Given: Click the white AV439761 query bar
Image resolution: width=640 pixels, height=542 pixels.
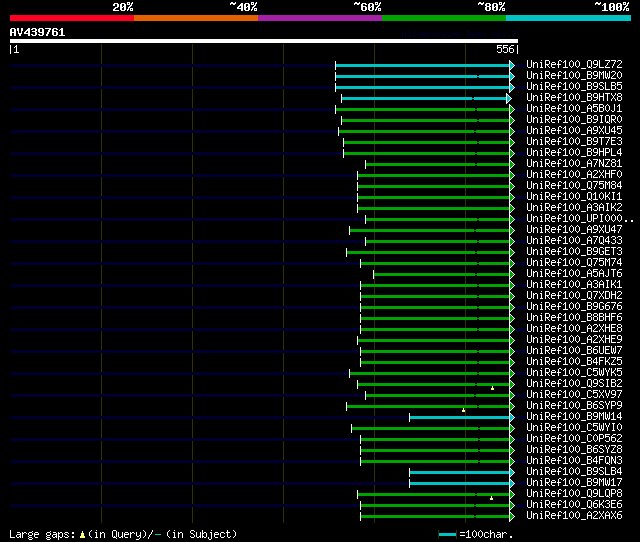Looking at the screenshot, I should click(x=264, y=41).
